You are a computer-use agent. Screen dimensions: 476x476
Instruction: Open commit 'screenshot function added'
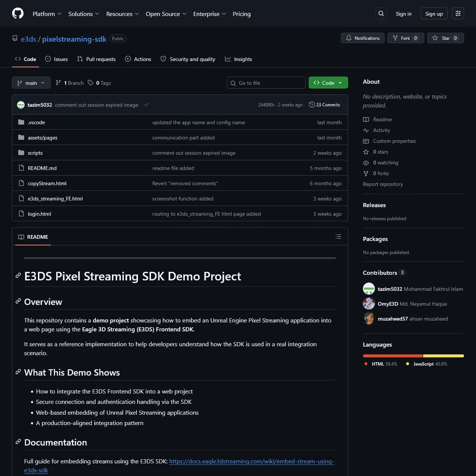pyautogui.click(x=183, y=199)
